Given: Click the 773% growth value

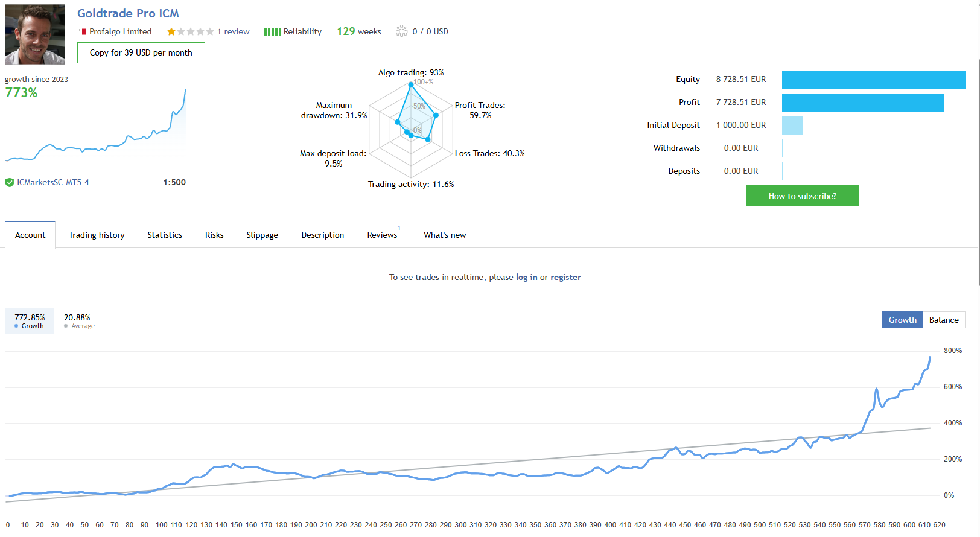Looking at the screenshot, I should pyautogui.click(x=21, y=93).
